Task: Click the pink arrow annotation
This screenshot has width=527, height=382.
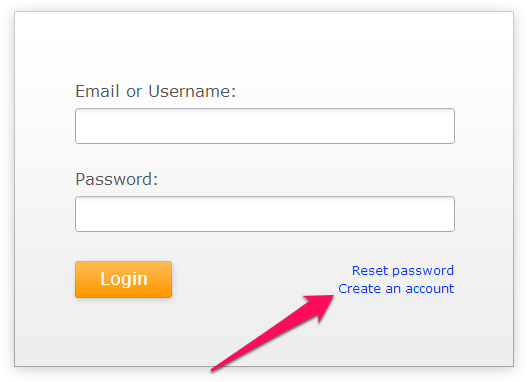Action: pos(272,333)
